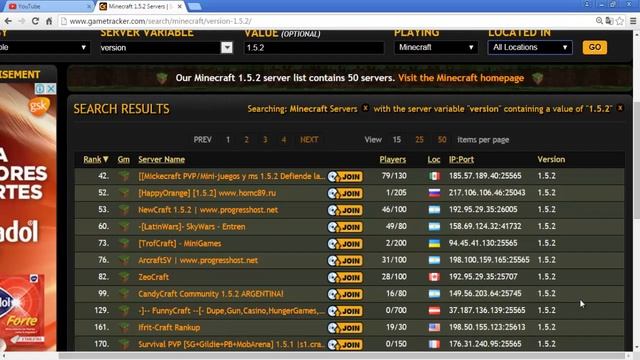The image size is (640, 360).
Task: Sort results by Rank column
Action: pyautogui.click(x=96, y=159)
